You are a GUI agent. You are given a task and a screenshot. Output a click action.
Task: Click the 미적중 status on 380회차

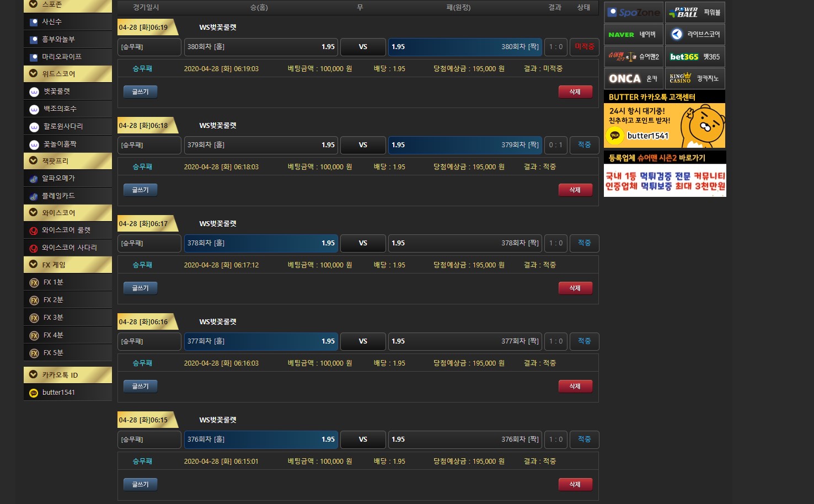pyautogui.click(x=584, y=47)
